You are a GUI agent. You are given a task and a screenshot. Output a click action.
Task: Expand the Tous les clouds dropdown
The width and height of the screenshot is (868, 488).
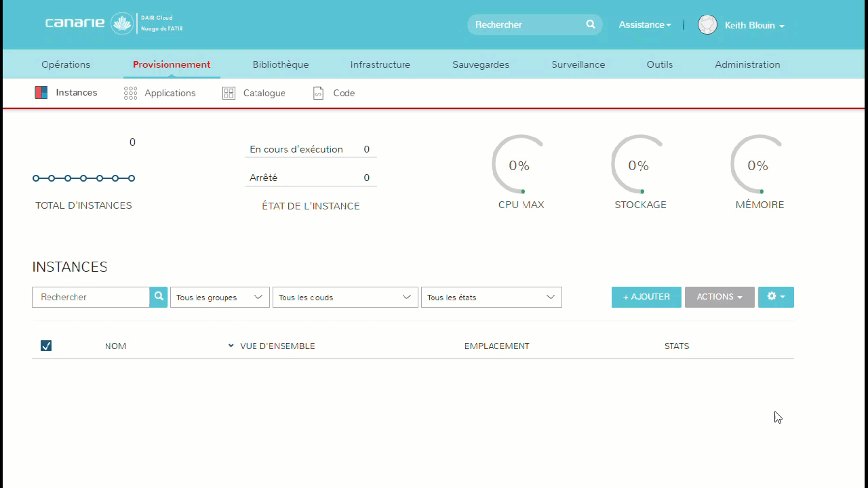tap(344, 298)
